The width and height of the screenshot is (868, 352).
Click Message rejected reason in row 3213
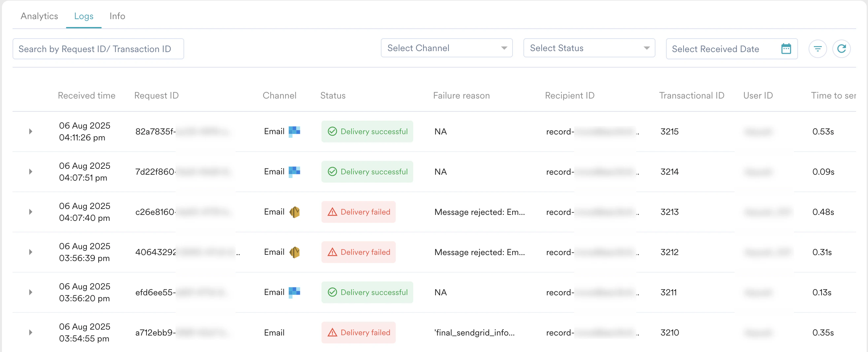[480, 212]
